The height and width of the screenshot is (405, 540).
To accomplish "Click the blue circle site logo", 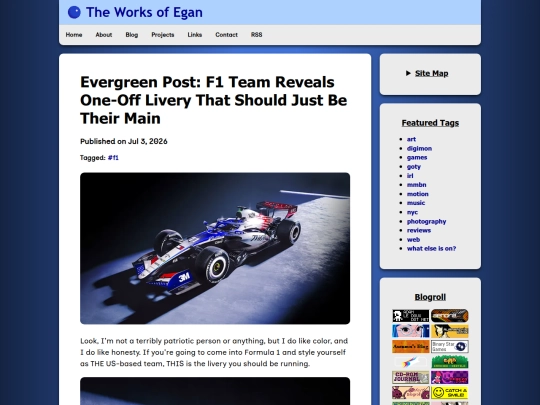I will 74,12.
